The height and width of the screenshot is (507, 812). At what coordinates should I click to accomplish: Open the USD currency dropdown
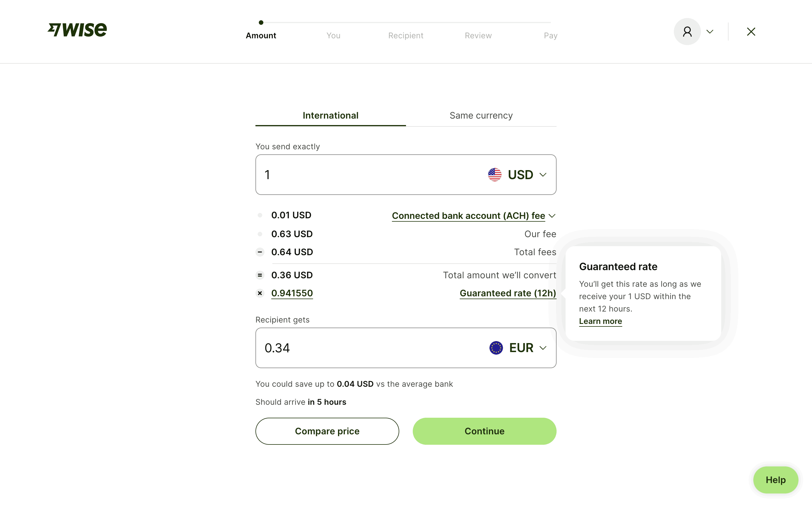pyautogui.click(x=526, y=175)
